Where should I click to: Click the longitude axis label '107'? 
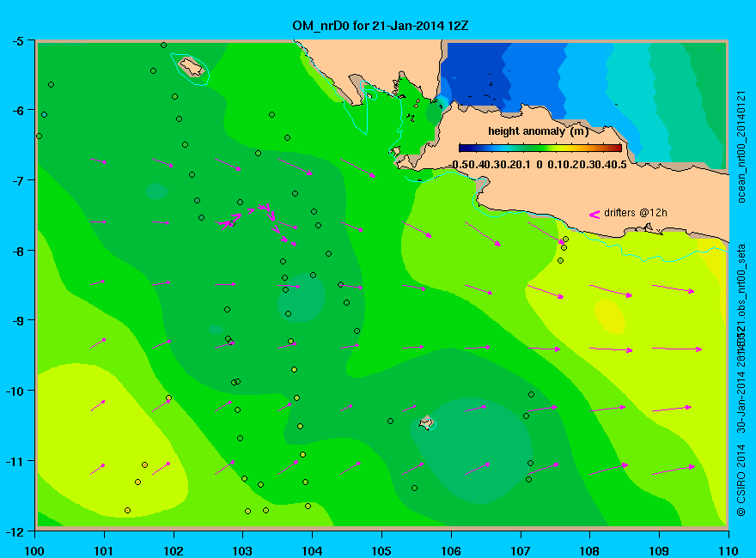[521, 551]
